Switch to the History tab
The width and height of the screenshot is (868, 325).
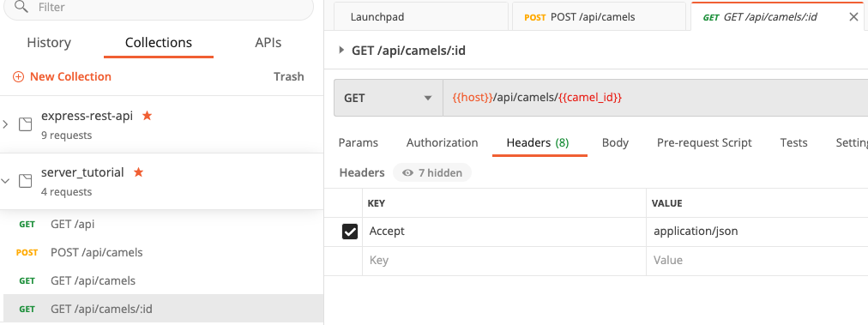pos(49,43)
